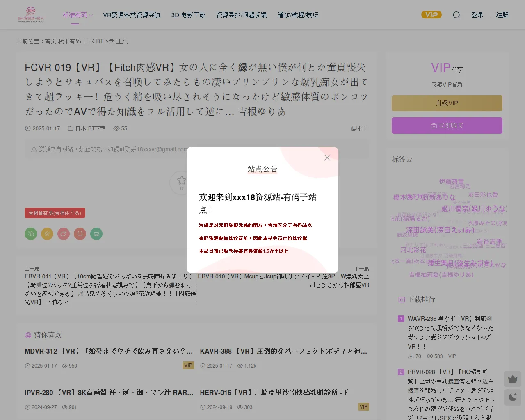Open the search icon in header

(x=457, y=15)
